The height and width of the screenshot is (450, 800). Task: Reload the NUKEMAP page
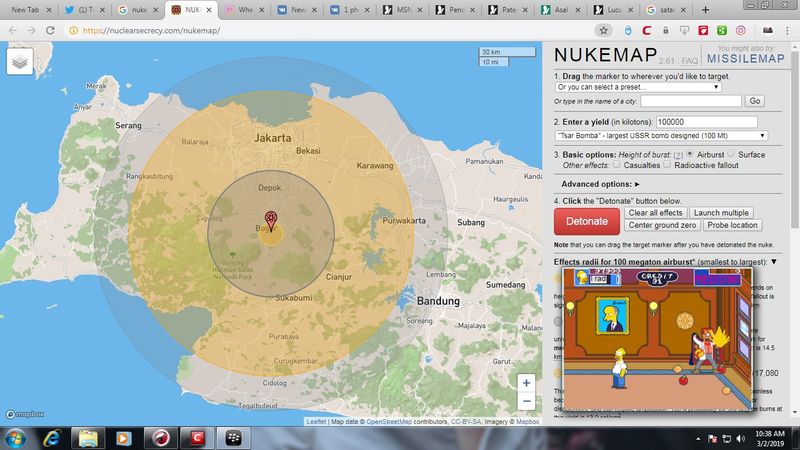click(50, 31)
